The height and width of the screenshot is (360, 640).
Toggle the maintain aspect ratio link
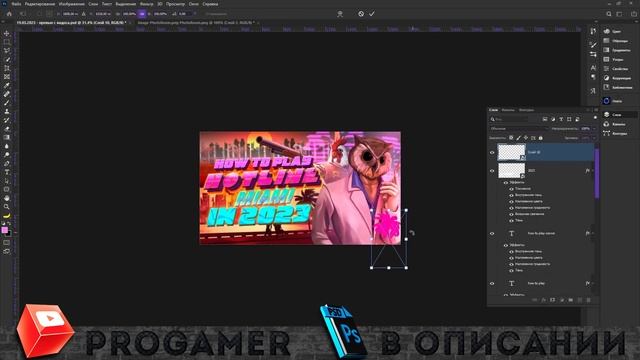tap(142, 13)
